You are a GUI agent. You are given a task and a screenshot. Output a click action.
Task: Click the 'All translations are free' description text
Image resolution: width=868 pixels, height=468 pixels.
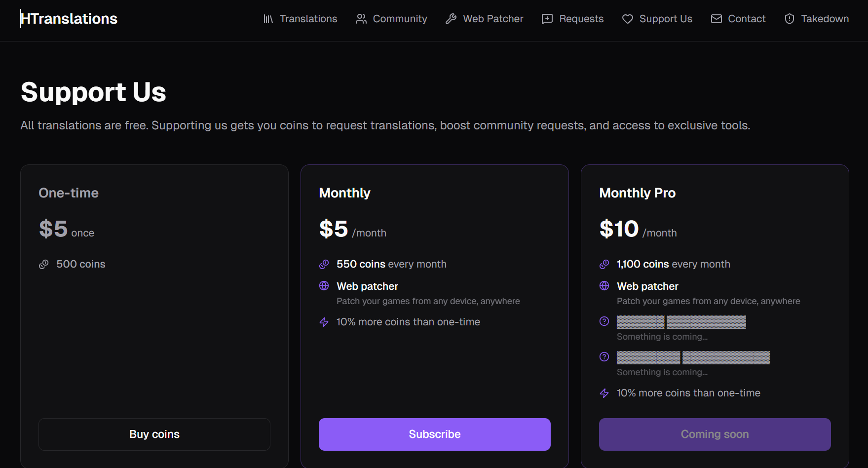(385, 125)
